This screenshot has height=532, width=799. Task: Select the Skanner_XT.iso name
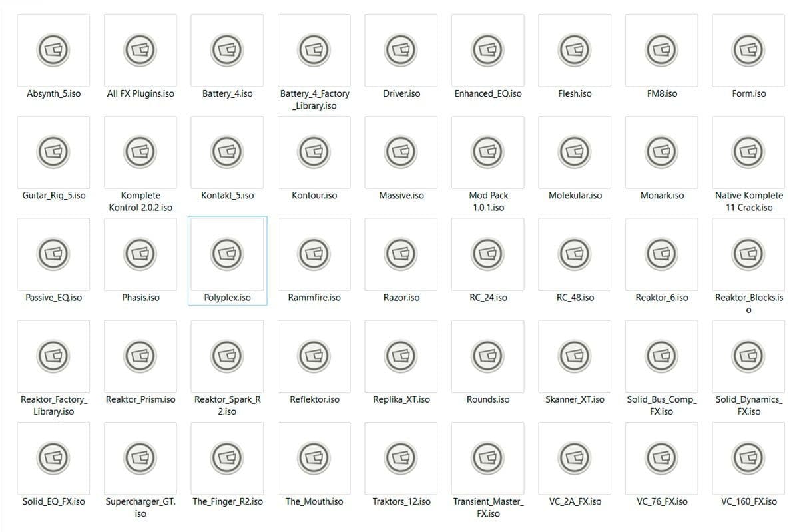[575, 399]
